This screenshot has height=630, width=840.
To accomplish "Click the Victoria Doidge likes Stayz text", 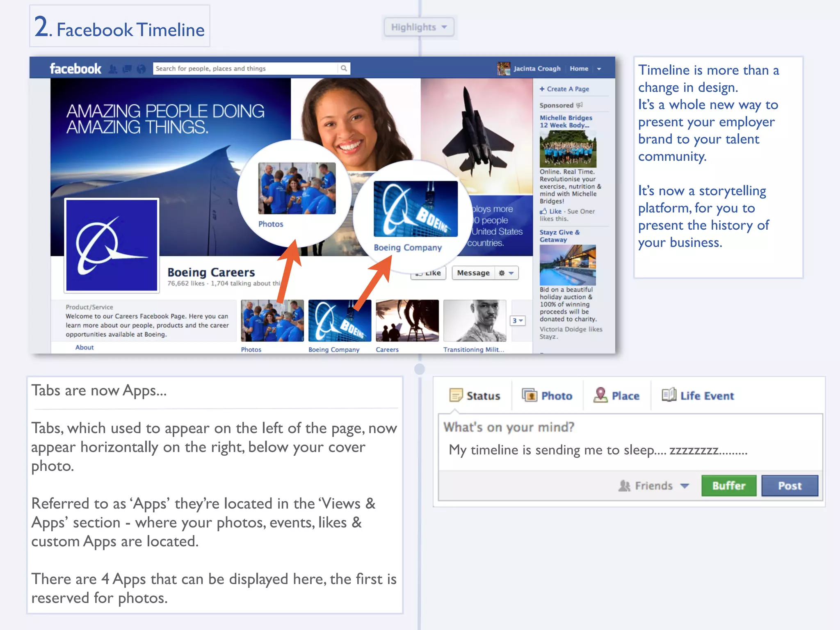I will [x=571, y=333].
